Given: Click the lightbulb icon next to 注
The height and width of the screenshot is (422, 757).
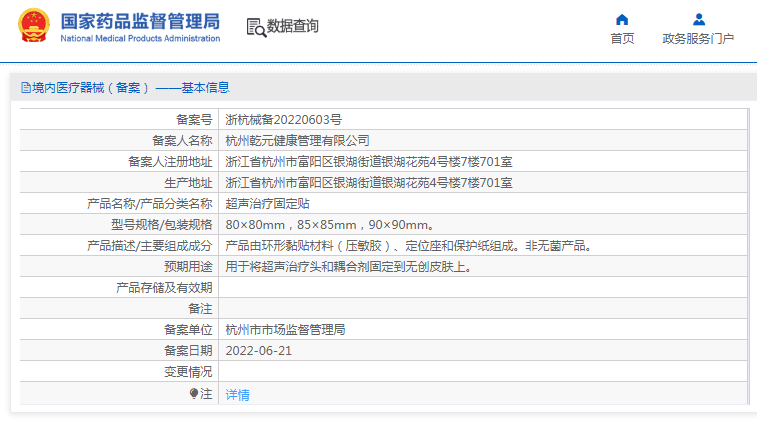Looking at the screenshot, I should coord(194,394).
